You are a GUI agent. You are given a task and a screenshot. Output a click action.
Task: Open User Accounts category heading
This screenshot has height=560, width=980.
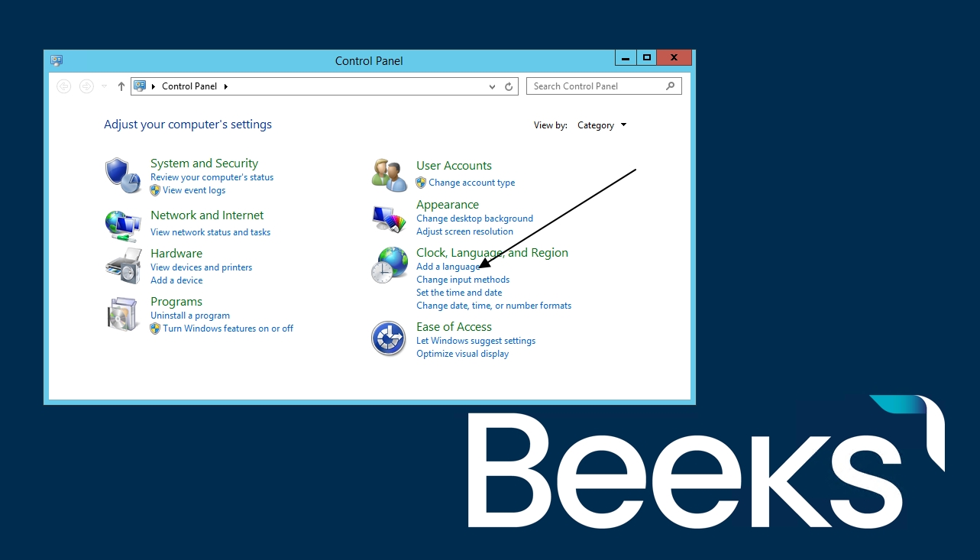pos(454,166)
